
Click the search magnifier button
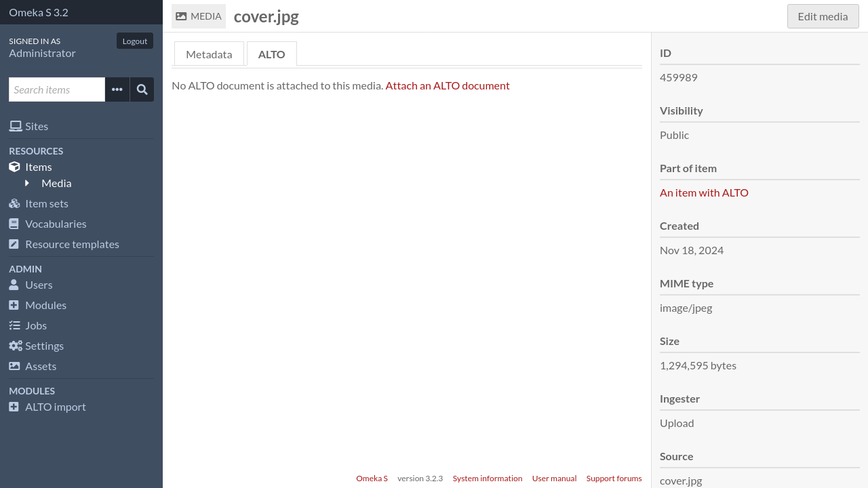pyautogui.click(x=142, y=89)
